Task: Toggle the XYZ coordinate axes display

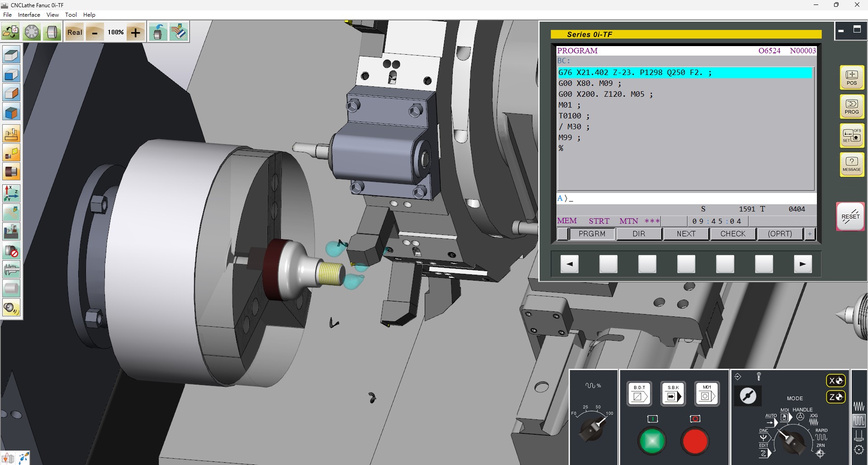Action: tap(11, 193)
